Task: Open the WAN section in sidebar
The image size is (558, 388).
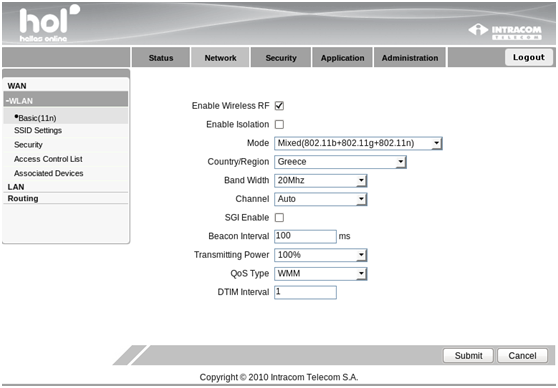Action: (x=17, y=86)
